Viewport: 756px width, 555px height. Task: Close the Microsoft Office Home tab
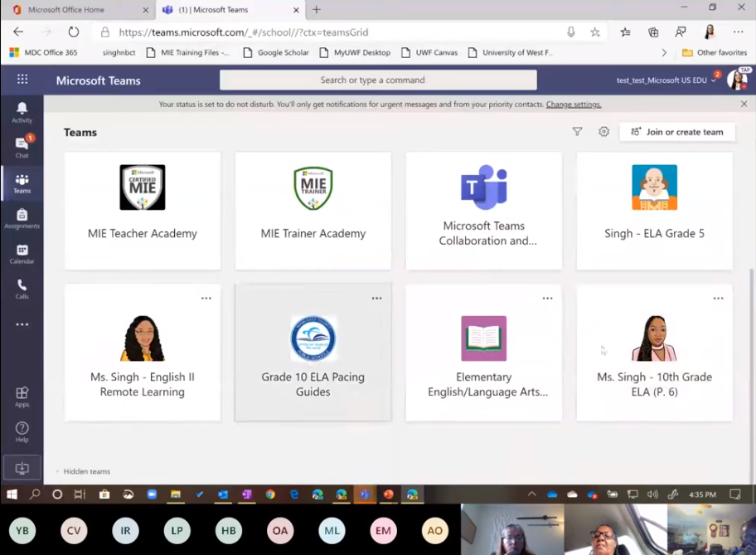[146, 10]
